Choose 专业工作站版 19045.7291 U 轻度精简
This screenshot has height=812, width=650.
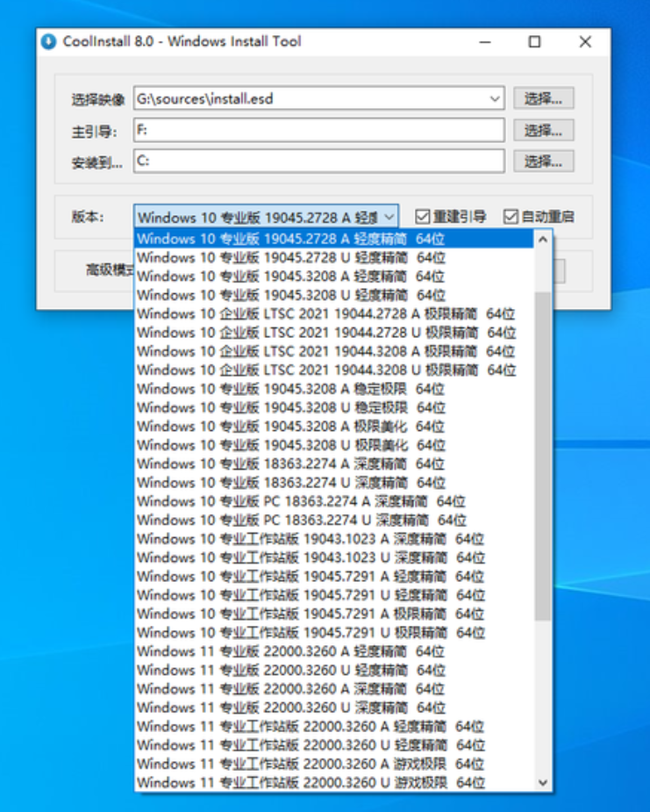coord(334,595)
